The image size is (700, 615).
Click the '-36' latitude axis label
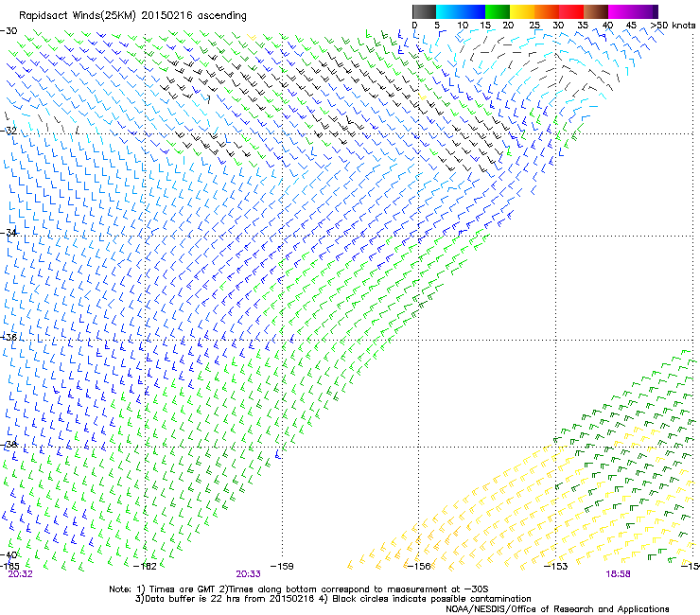point(9,337)
